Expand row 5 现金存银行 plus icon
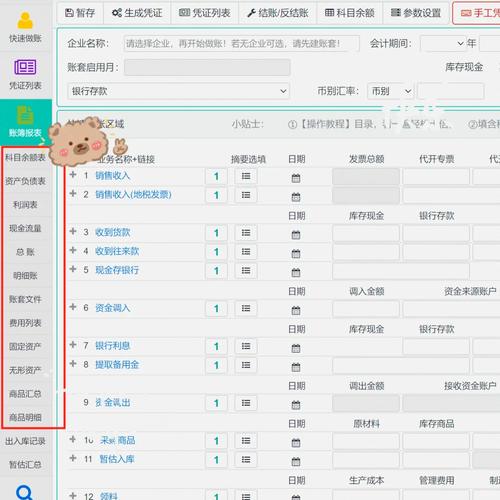This screenshot has height=500, width=500. (x=73, y=269)
